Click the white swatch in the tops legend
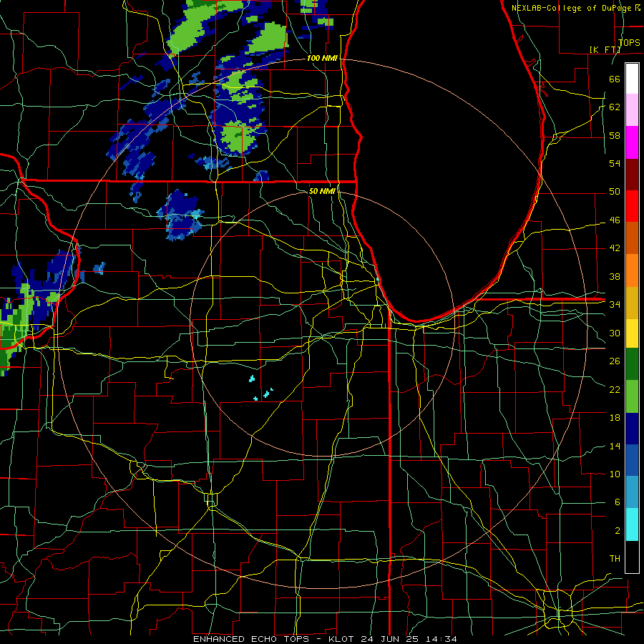The width and height of the screenshot is (644, 644). [x=632, y=79]
